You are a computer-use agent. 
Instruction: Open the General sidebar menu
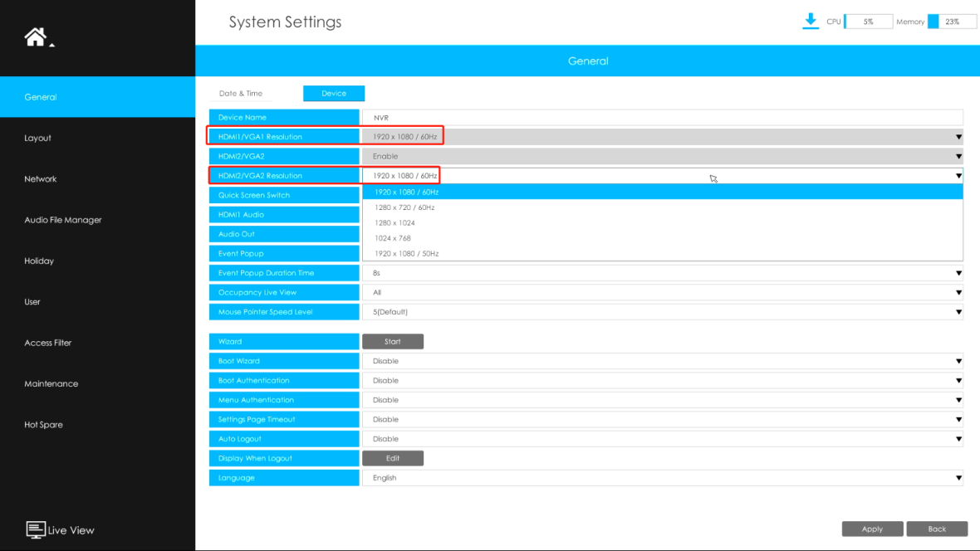tap(97, 97)
